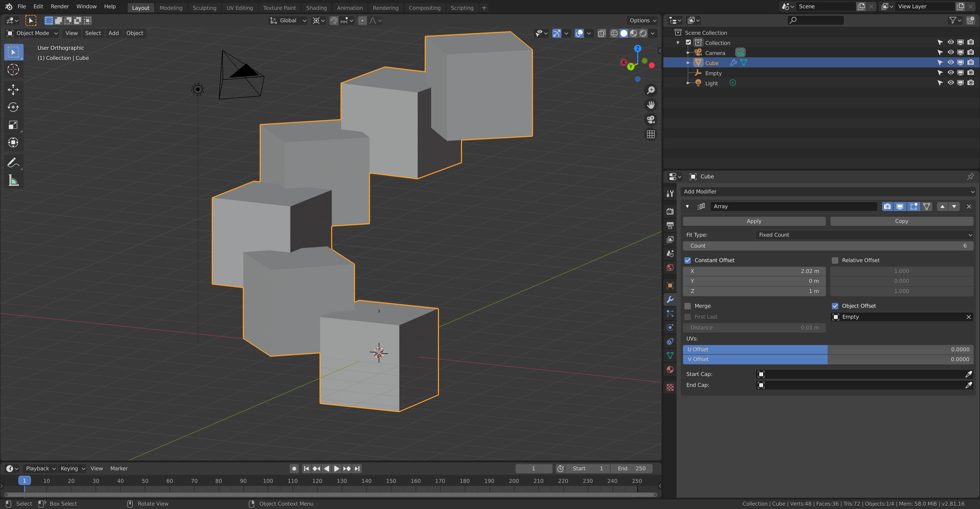Open the Physics properties tab icon
The image size is (980, 509).
click(x=670, y=327)
